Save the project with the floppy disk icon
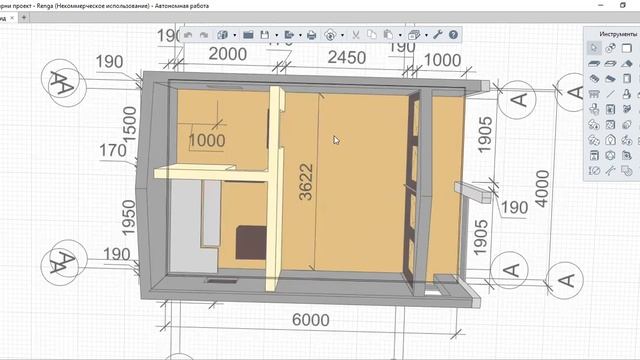The height and width of the screenshot is (360, 640). point(265,35)
